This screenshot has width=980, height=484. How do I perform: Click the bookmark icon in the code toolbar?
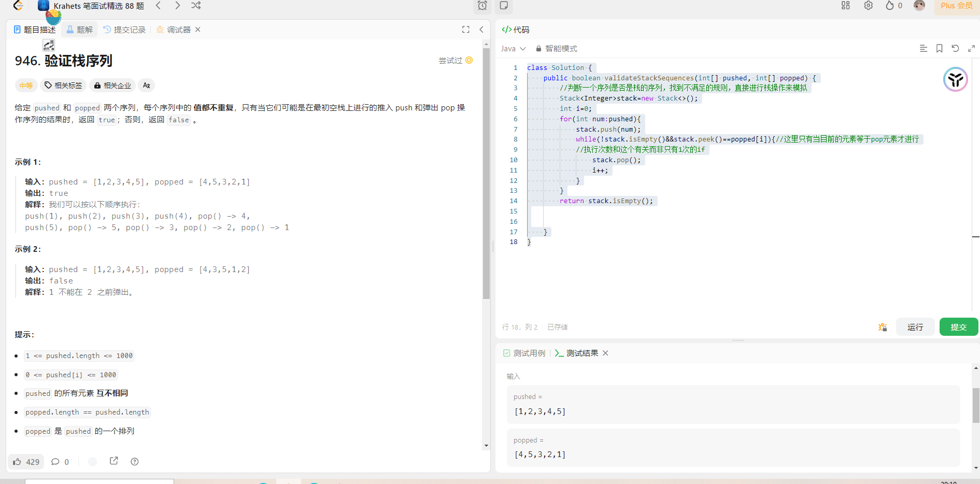tap(939, 48)
